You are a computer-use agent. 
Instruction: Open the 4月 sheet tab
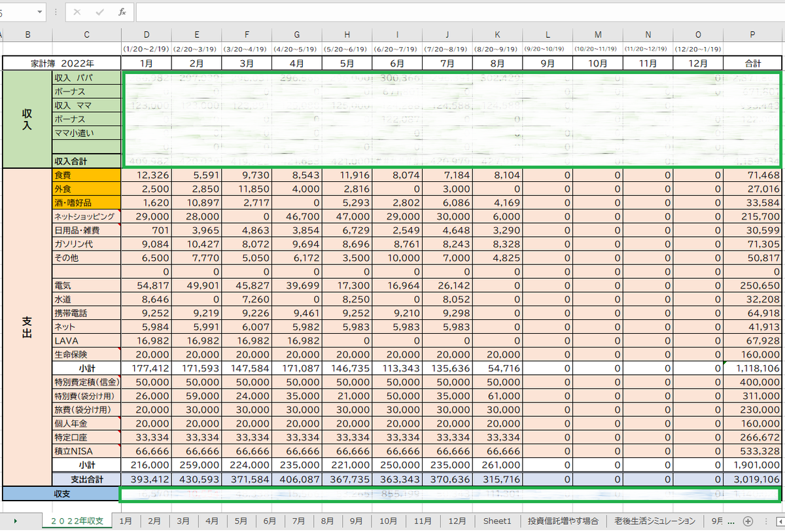(x=212, y=522)
